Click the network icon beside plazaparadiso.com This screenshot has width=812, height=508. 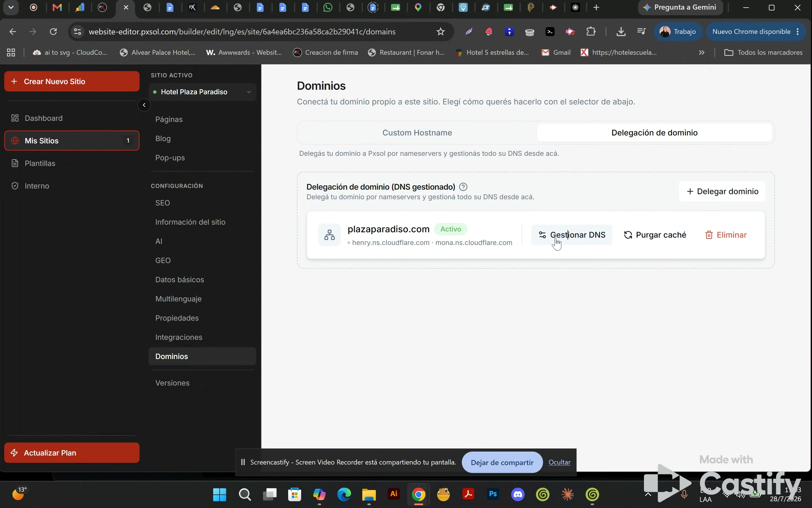[x=330, y=235]
